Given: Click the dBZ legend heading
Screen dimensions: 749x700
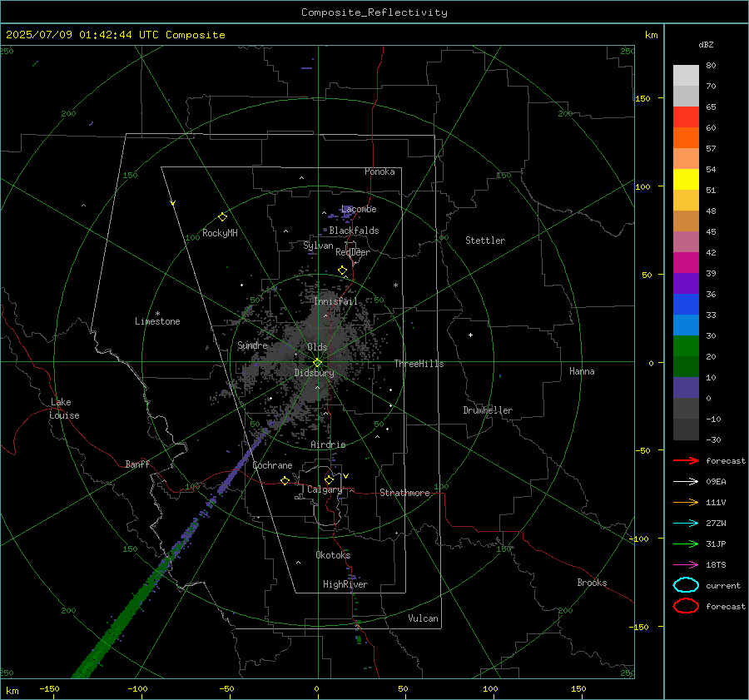Looking at the screenshot, I should coord(706,45).
